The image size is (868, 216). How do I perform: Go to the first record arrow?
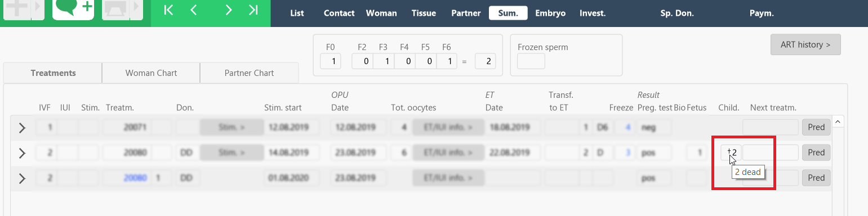click(168, 10)
